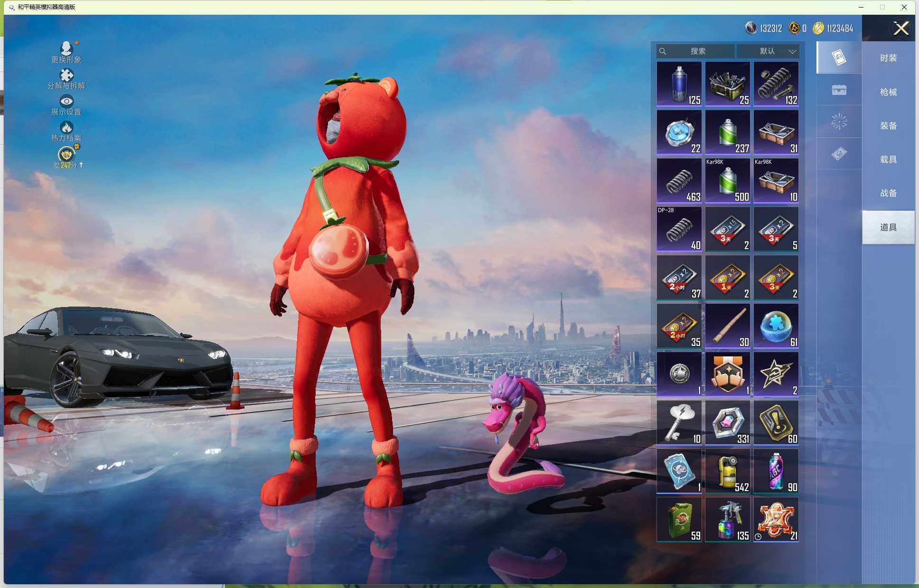
Task: Select the toolbox sub-category icon
Action: (x=839, y=90)
